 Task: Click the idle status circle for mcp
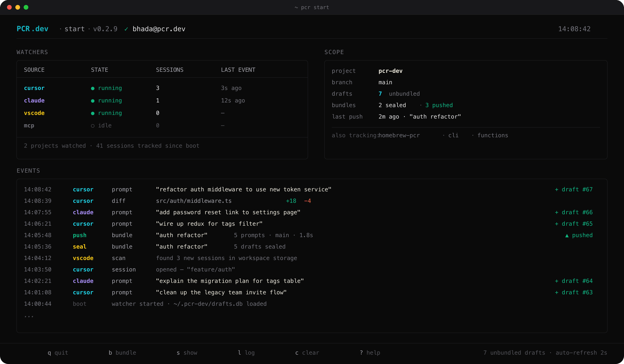pos(93,126)
